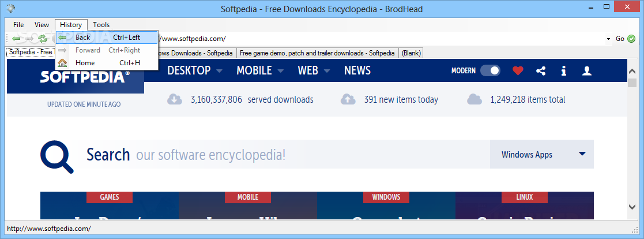The height and width of the screenshot is (239, 644).
Task: Click the red WINDOWS category label
Action: tap(386, 197)
